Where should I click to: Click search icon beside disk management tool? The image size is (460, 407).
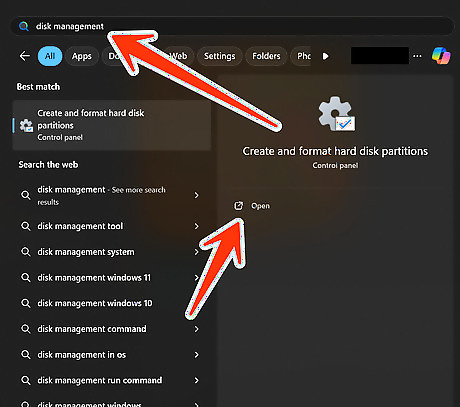(26, 226)
